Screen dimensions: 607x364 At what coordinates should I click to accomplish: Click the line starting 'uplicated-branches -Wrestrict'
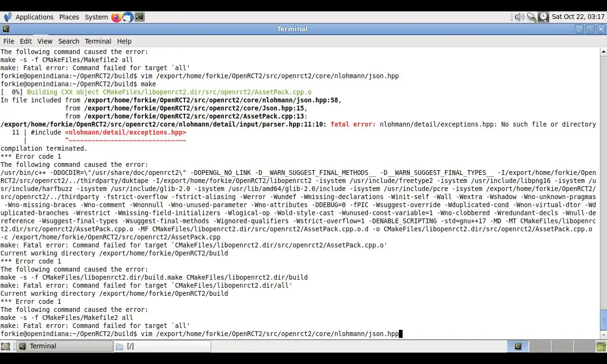[x=298, y=213]
